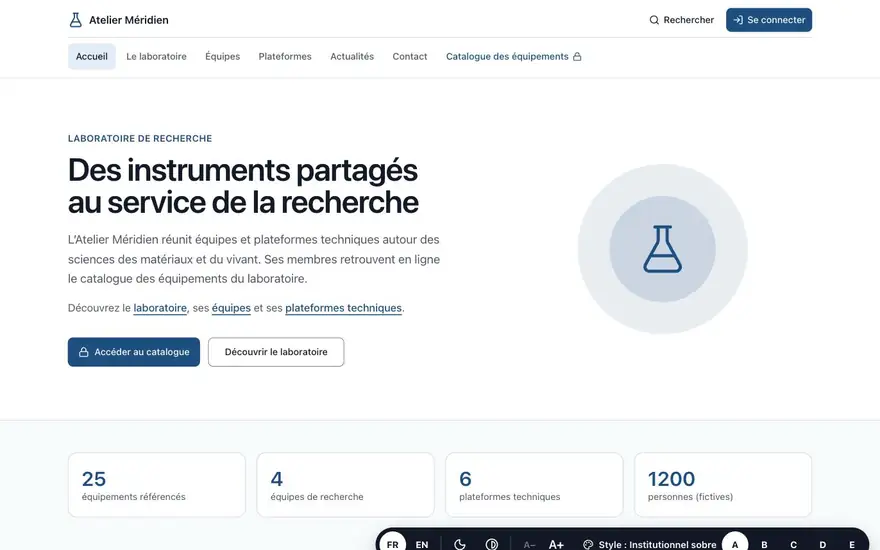Screen dimensions: 880x550
Task: Click the 'Style : Institutionnel sobre' label
Action: (x=657, y=545)
